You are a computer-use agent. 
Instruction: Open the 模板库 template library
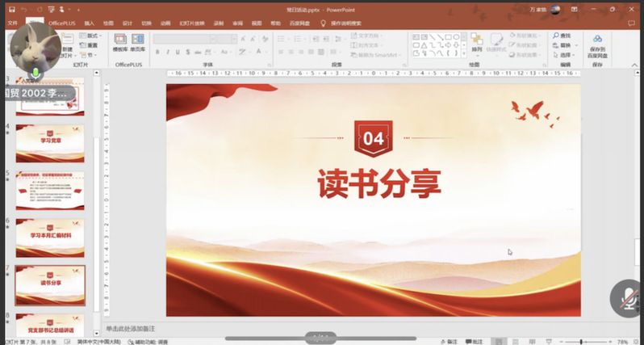[120, 43]
